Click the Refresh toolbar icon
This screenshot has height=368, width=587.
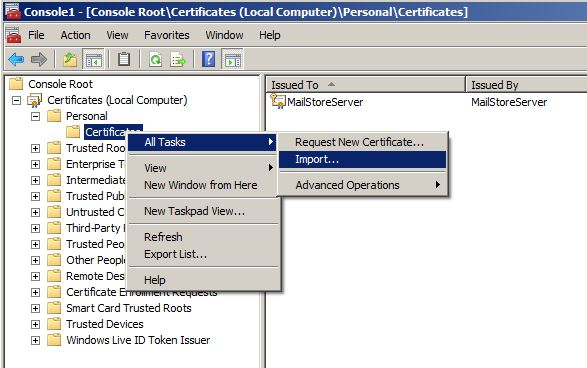155,59
